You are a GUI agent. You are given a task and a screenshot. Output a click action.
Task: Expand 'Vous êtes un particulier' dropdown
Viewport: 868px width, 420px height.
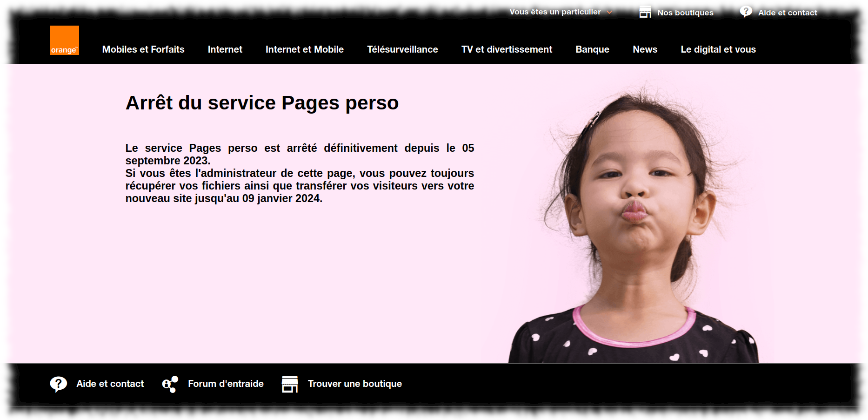click(x=561, y=12)
